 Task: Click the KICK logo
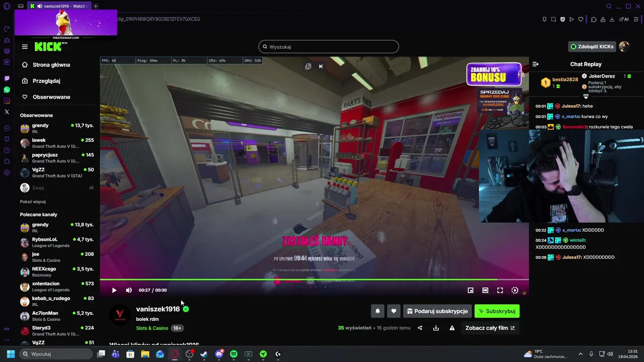[48, 47]
